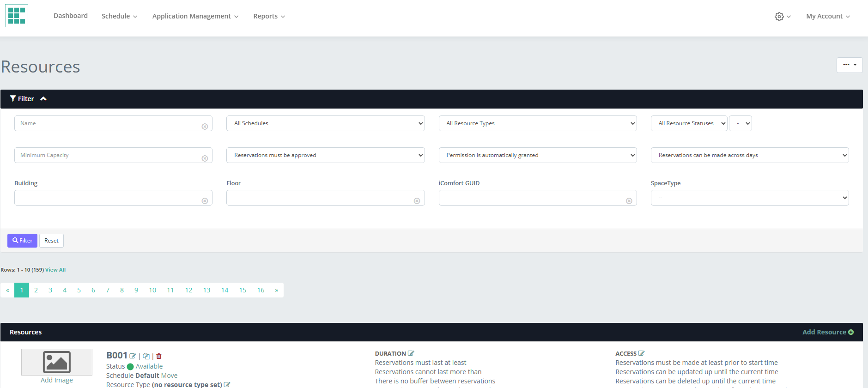The height and width of the screenshot is (388, 868).
Task: Click the Add Resource link
Action: 827,332
